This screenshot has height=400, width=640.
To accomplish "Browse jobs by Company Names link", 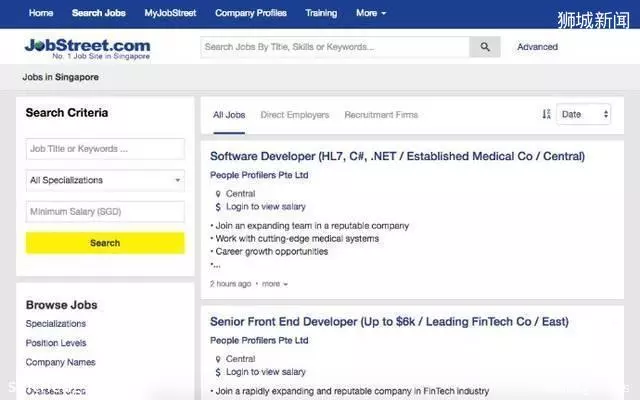I will click(x=60, y=362).
